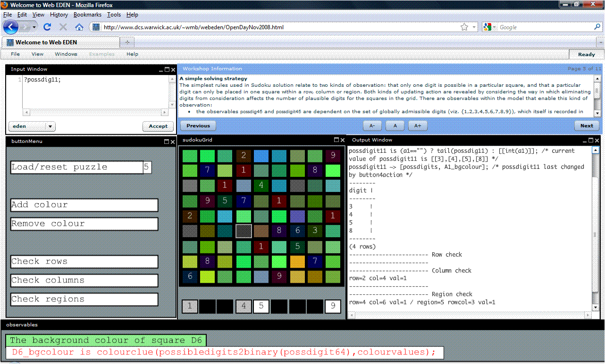
Task: Toggle digit 9 in the digit selector row
Action: (333, 306)
